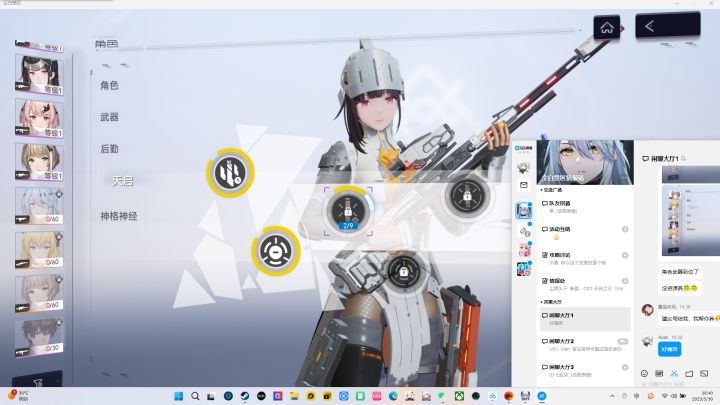Open the 后勤 menu entry
Viewport: 720px width, 405px height.
point(109,149)
